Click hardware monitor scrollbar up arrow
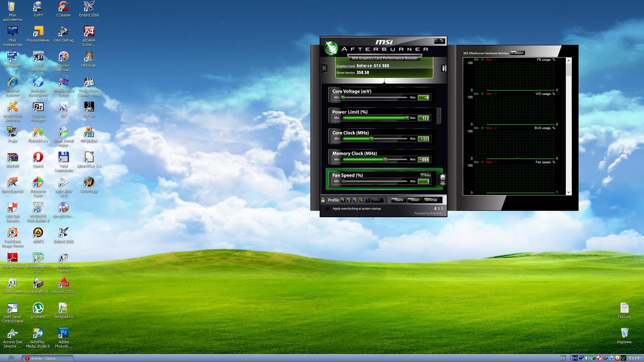The image size is (644, 362). tap(569, 61)
